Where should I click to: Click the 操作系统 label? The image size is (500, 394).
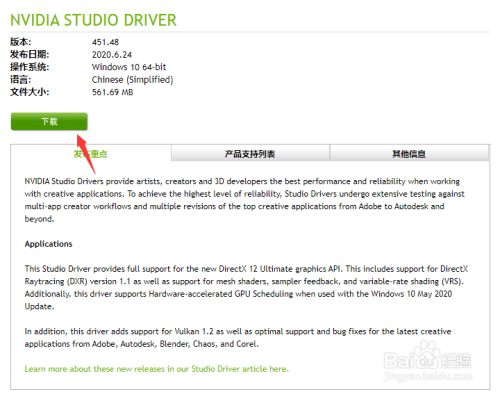[30, 67]
